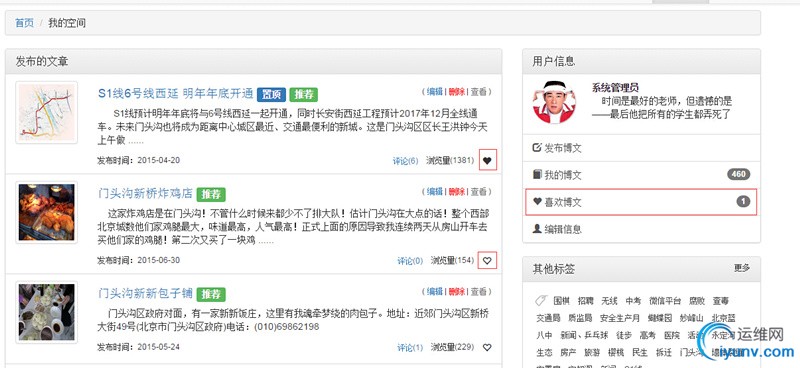Select the 徒步 tag
This screenshot has height=368, width=800.
tap(624, 335)
